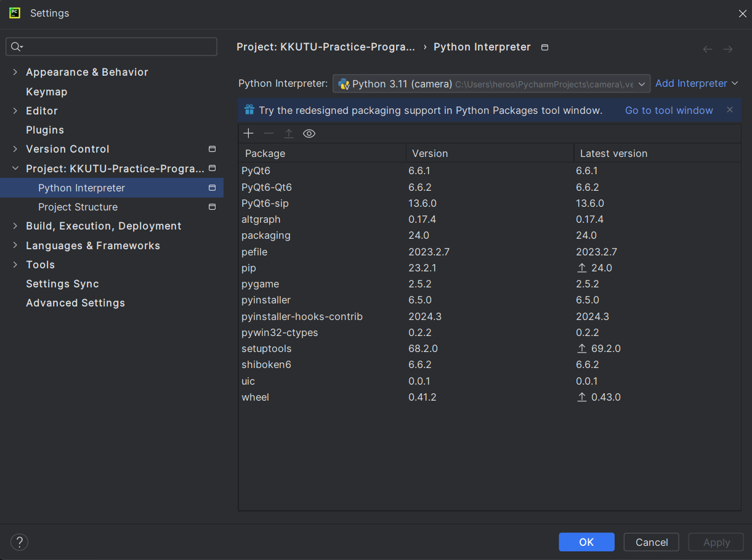
Task: Click the Latest version column header
Action: pos(657,153)
